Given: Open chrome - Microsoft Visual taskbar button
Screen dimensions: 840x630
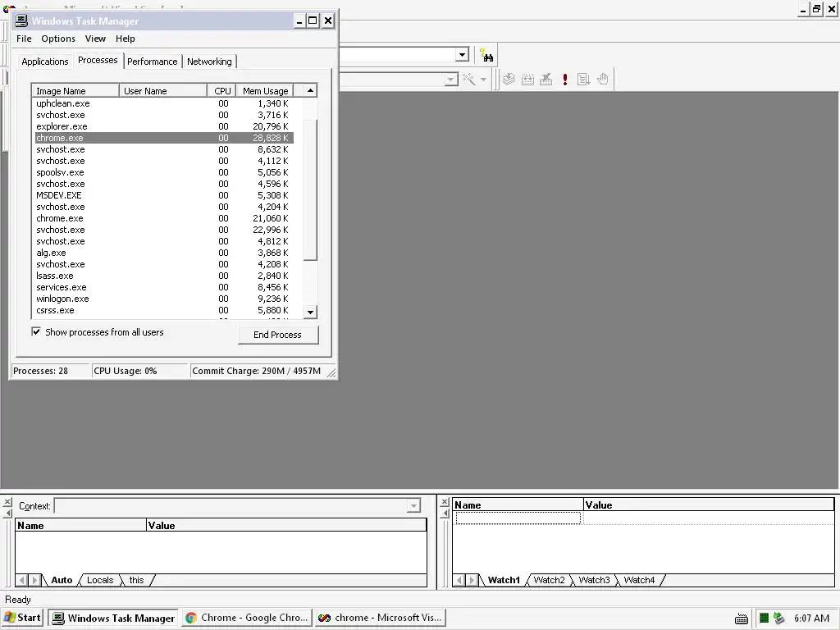Looking at the screenshot, I should 381,619.
